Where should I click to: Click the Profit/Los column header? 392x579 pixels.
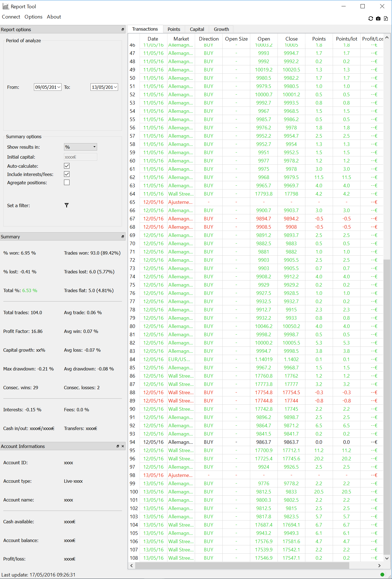pos(372,39)
